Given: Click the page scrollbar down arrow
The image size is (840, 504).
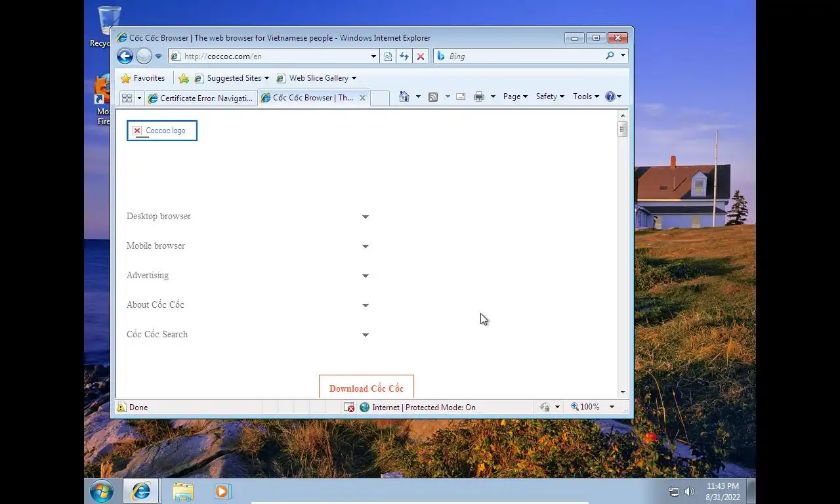Looking at the screenshot, I should [623, 392].
